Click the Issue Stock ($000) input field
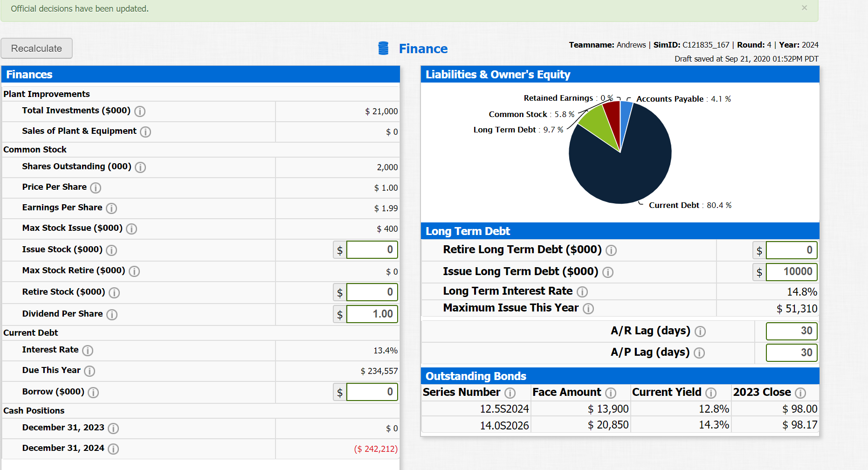868x470 pixels. coord(372,249)
